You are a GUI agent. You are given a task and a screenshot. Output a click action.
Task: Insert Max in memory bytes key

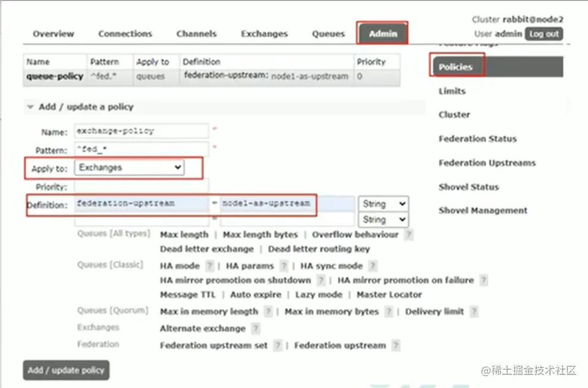tap(332, 311)
